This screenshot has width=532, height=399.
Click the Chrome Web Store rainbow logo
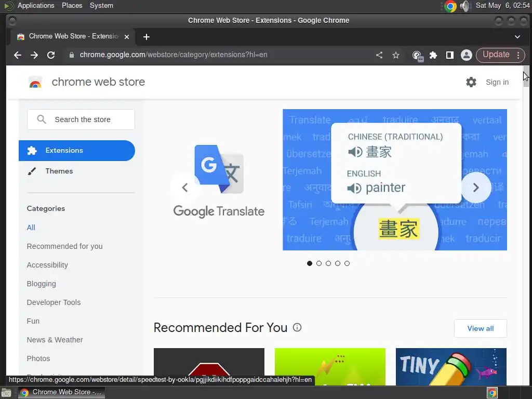tap(35, 83)
